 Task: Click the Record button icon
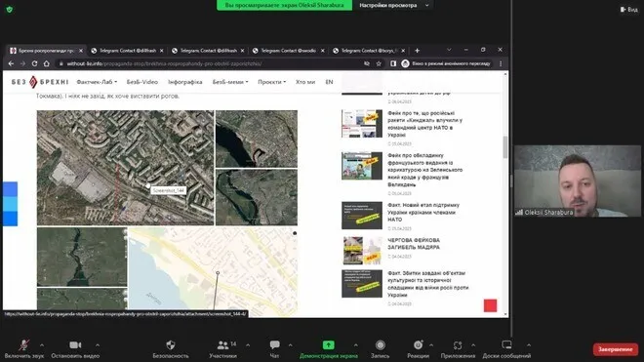[381, 345]
